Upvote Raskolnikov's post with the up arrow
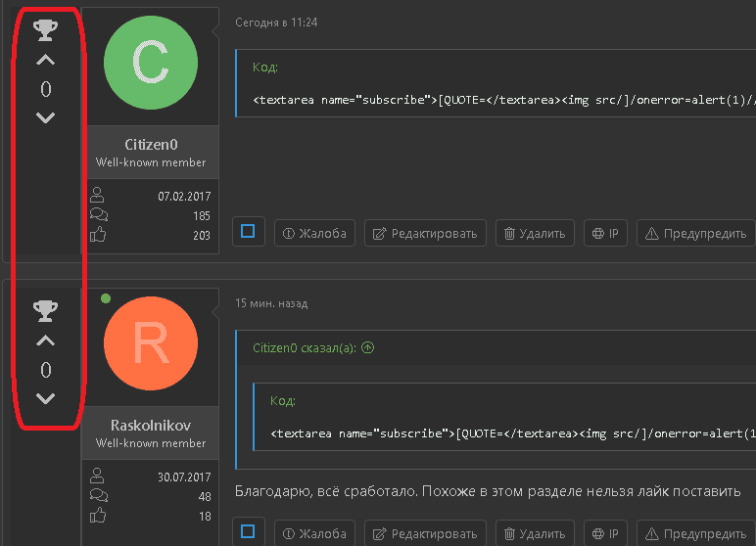This screenshot has height=546, width=756. pos(45,341)
